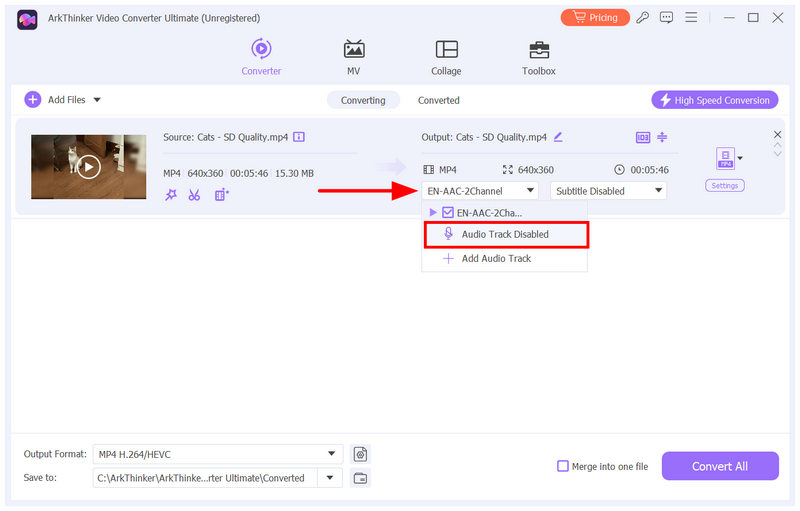Open the output folder icon
800x511 pixels.
pyautogui.click(x=360, y=478)
